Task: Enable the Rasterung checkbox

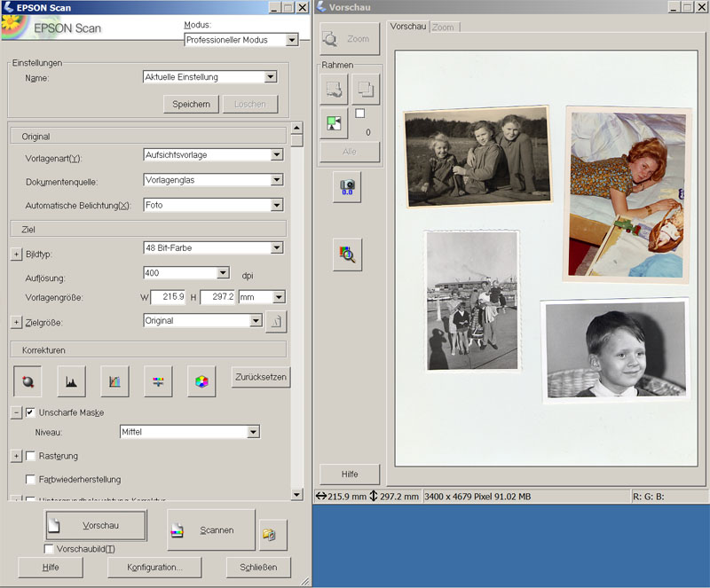Action: [31, 456]
